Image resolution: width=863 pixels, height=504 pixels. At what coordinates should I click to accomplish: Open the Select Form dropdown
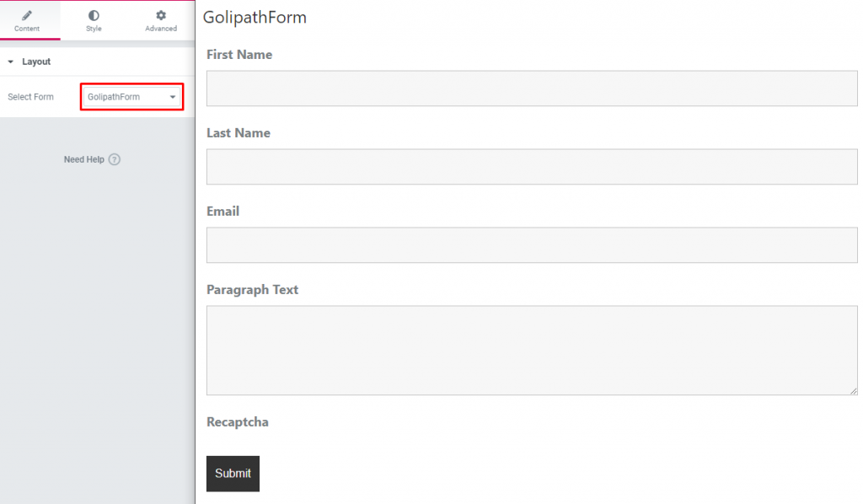pos(131,97)
